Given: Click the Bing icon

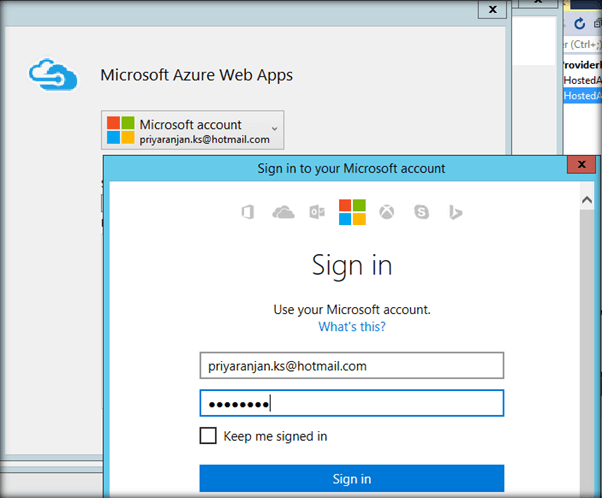Looking at the screenshot, I should [x=455, y=212].
